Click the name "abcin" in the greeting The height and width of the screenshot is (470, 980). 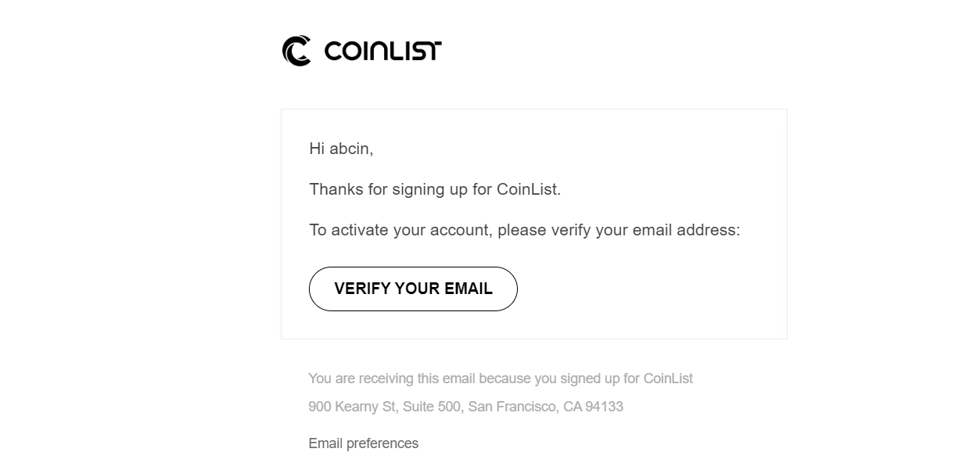pos(349,149)
